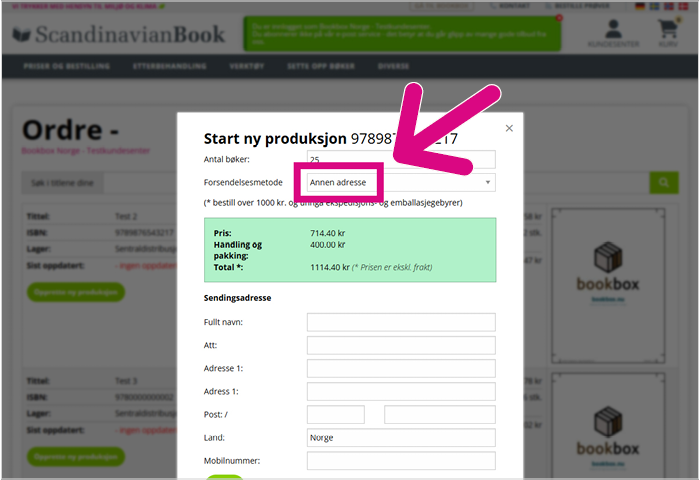Switch site language to Swedish flag
Viewport: 700px width, 480px height.
654,6
